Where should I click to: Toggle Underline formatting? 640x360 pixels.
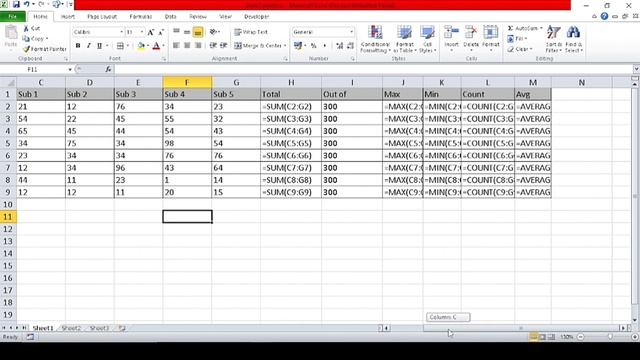[99, 46]
